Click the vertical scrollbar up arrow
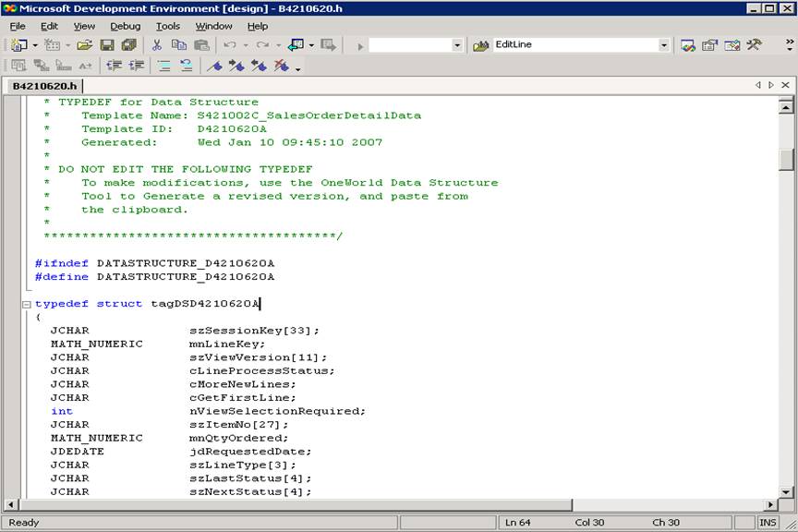The width and height of the screenshot is (798, 532). pos(786,106)
